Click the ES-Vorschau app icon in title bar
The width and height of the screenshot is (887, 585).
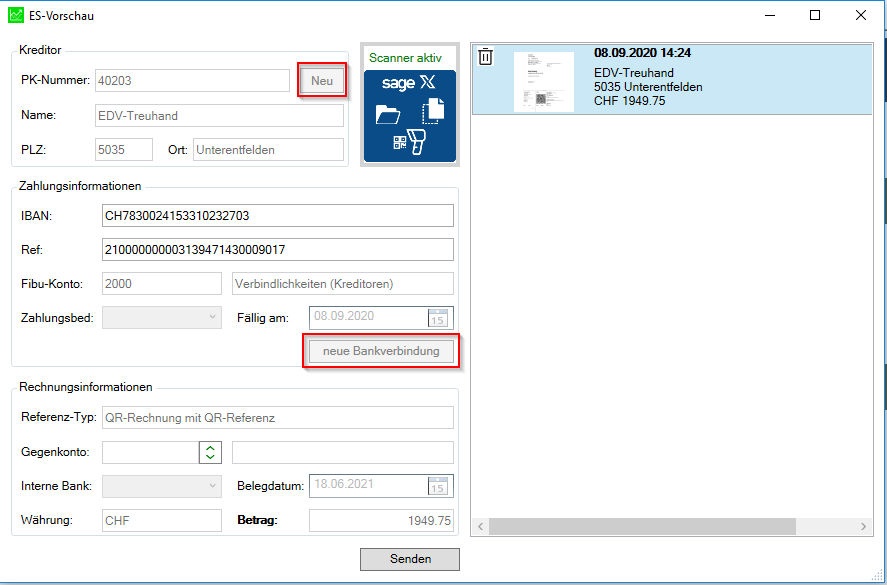point(16,15)
